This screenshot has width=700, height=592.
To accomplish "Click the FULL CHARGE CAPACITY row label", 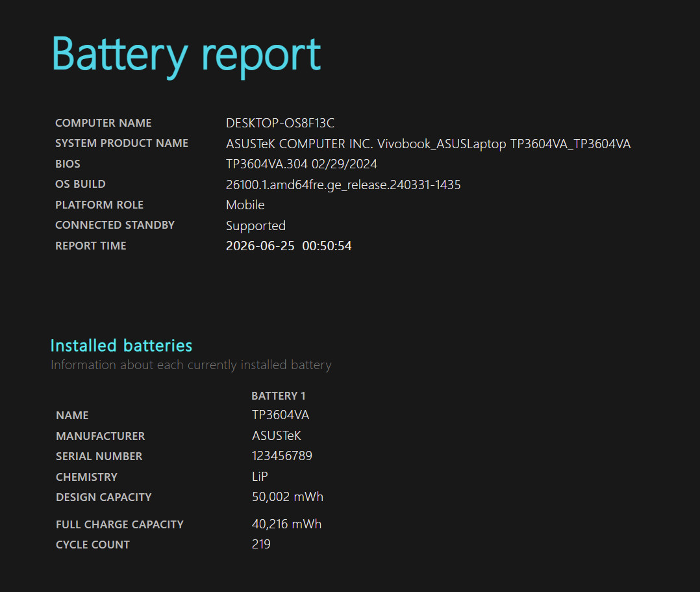I will pos(119,524).
